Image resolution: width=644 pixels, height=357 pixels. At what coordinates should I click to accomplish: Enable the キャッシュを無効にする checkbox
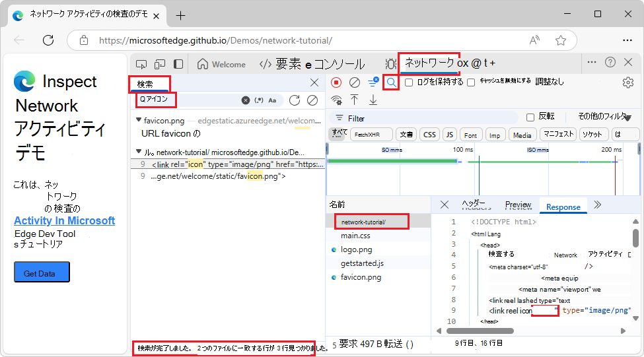click(x=471, y=82)
